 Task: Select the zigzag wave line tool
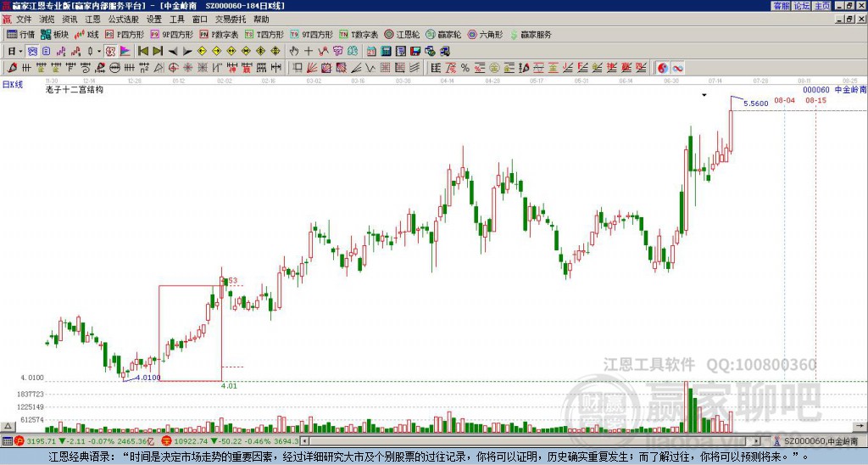[370, 68]
